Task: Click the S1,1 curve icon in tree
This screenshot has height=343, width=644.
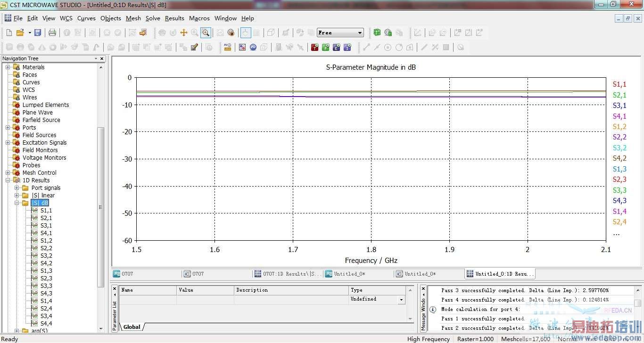Action: click(x=34, y=211)
